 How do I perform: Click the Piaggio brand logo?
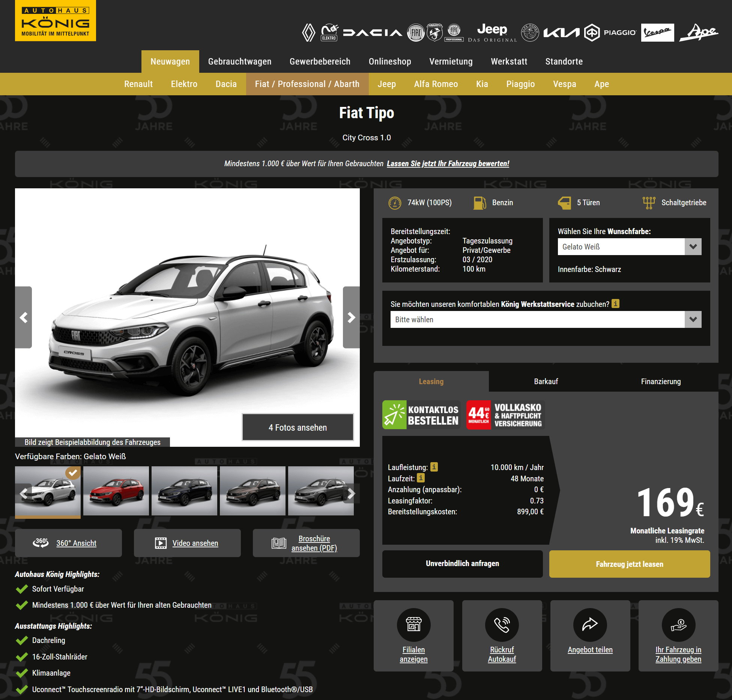pos(610,33)
